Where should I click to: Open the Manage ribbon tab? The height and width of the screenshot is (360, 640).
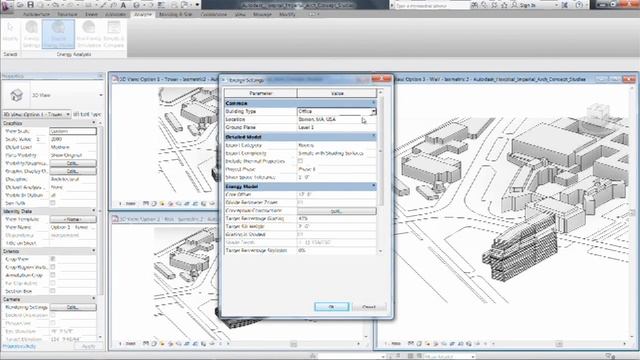pyautogui.click(x=262, y=14)
